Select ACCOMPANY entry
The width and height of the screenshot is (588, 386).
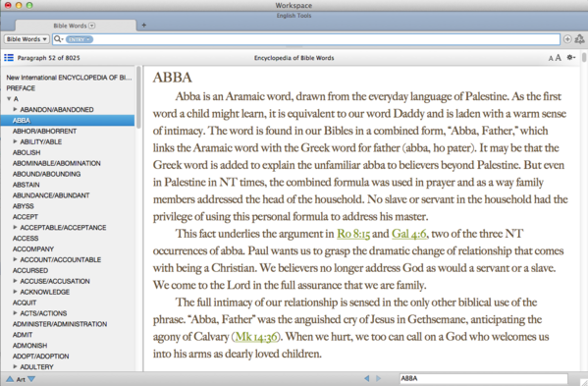(33, 248)
